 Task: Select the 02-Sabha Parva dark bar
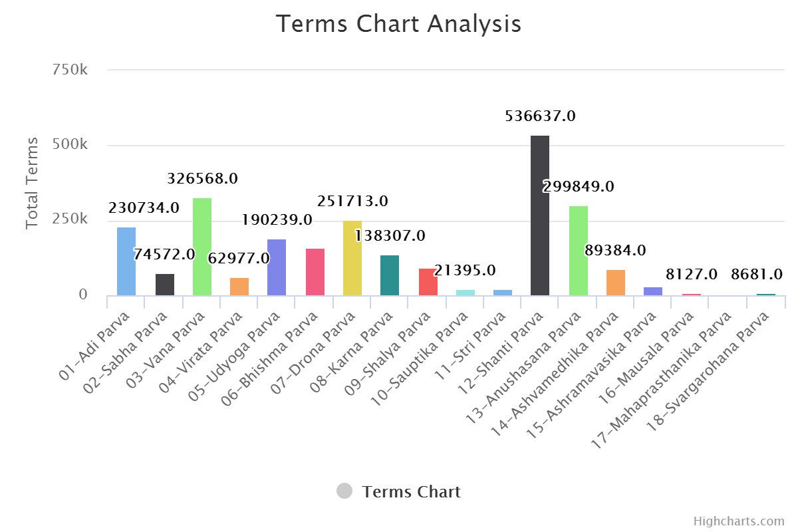coord(165,285)
